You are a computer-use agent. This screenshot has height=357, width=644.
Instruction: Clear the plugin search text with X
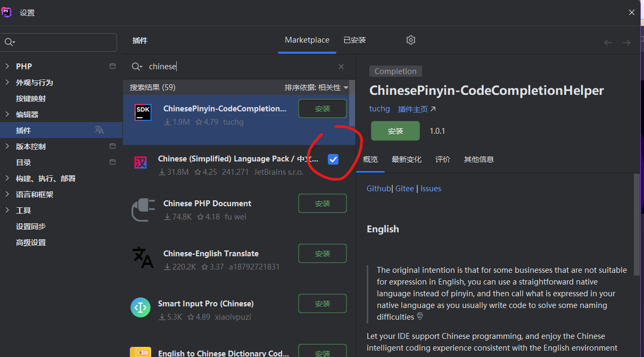click(341, 67)
